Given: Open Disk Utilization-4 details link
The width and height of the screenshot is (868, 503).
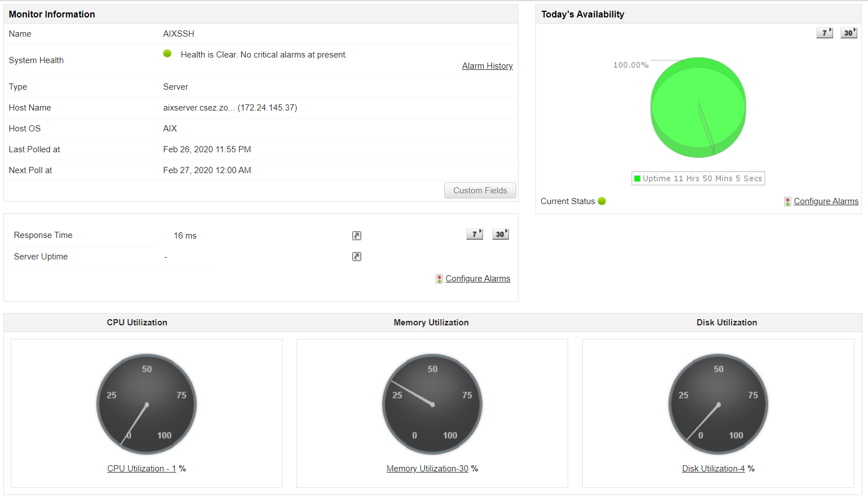Looking at the screenshot, I should (x=714, y=468).
